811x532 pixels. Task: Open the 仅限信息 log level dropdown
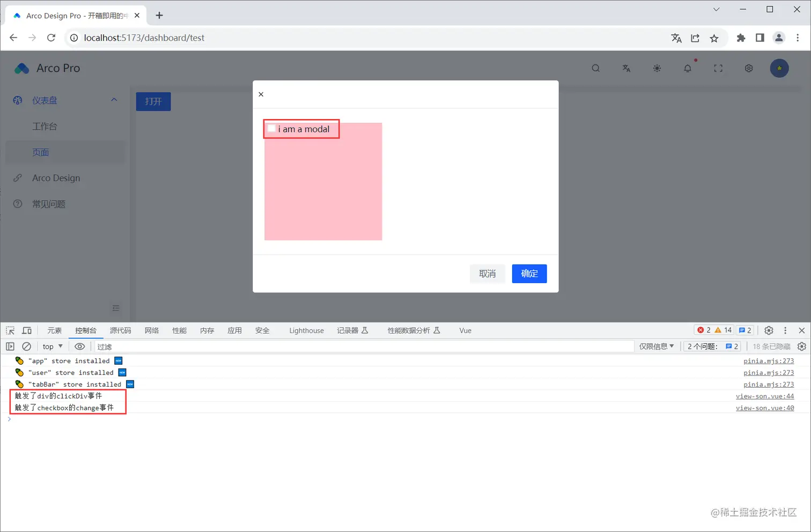657,346
